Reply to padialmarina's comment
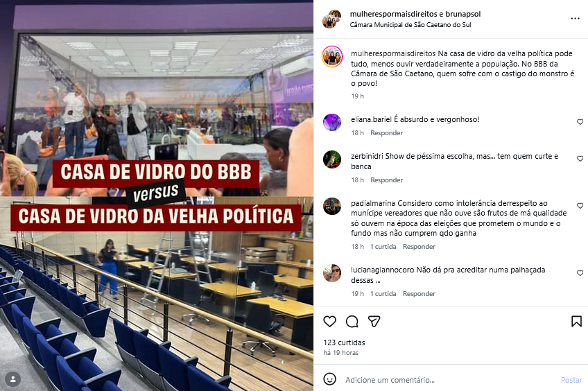This screenshot has width=588, height=391. point(419,246)
